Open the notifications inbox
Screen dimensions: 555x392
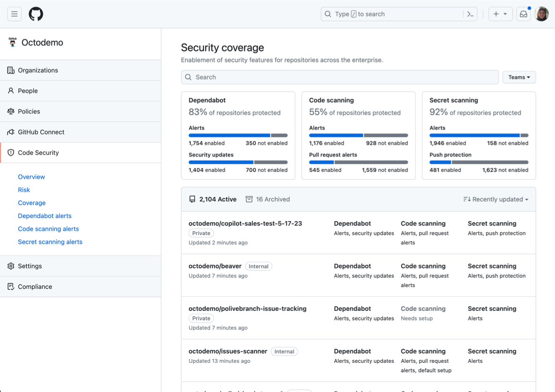523,14
